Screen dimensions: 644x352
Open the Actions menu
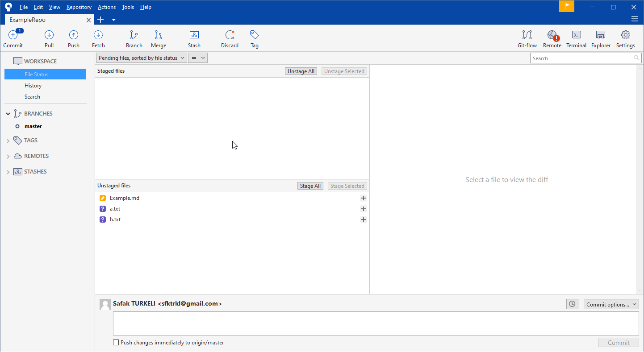coord(107,7)
